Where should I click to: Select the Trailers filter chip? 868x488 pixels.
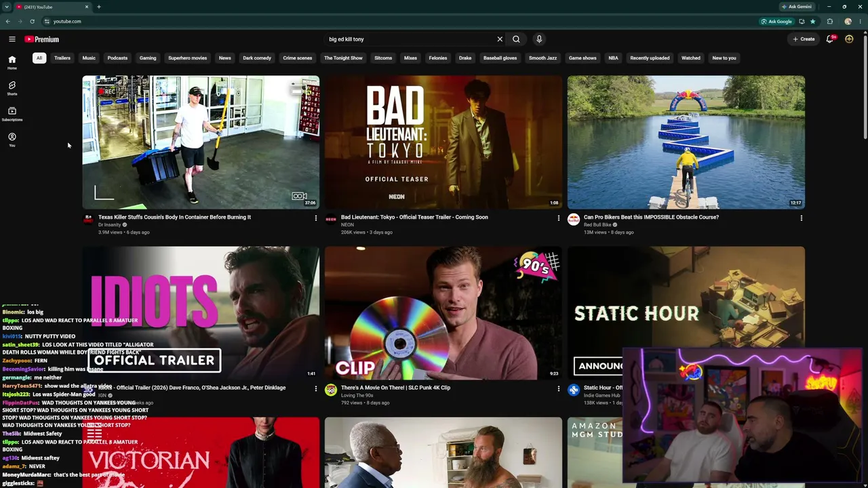[62, 58]
